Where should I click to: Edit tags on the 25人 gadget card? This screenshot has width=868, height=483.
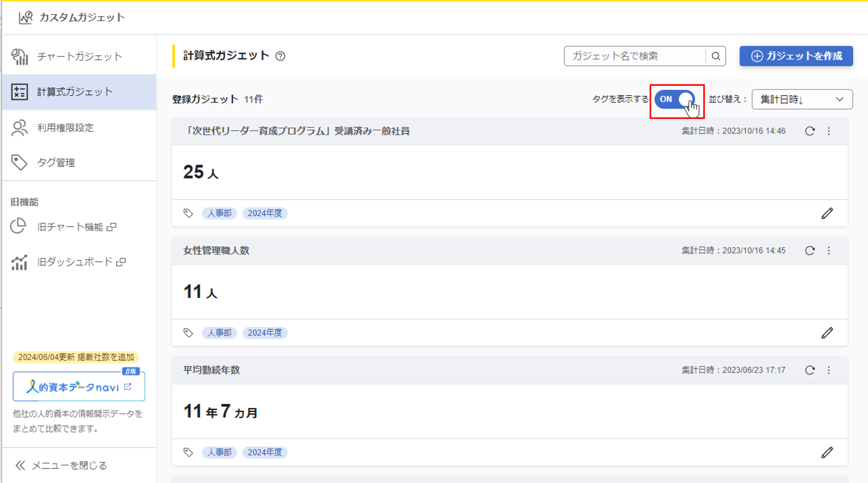[827, 213]
